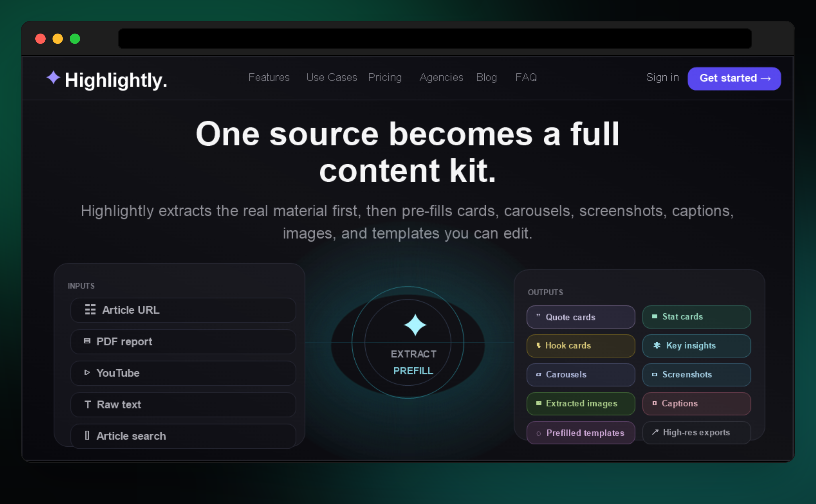This screenshot has width=816, height=504.
Task: Click the INPUTS panel heading
Action: click(x=81, y=286)
